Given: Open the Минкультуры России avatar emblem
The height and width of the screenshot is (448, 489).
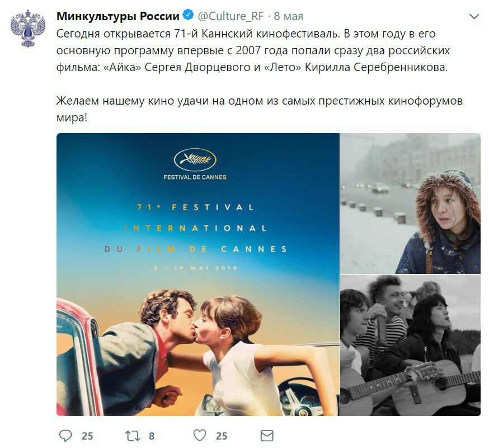Looking at the screenshot, I should 28,29.
